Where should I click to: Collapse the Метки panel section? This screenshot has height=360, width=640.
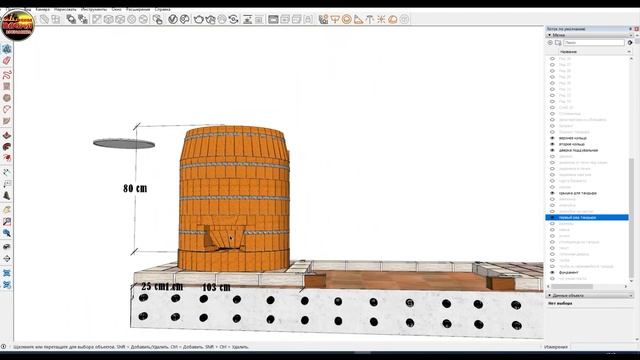(x=549, y=35)
